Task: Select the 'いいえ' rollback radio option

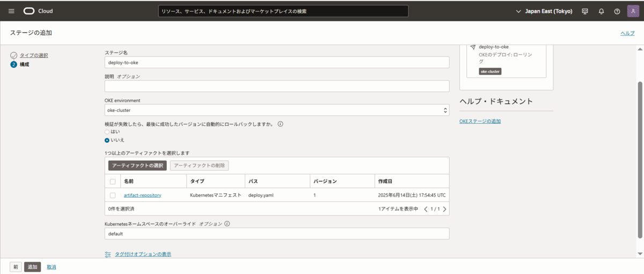Action: tap(107, 140)
